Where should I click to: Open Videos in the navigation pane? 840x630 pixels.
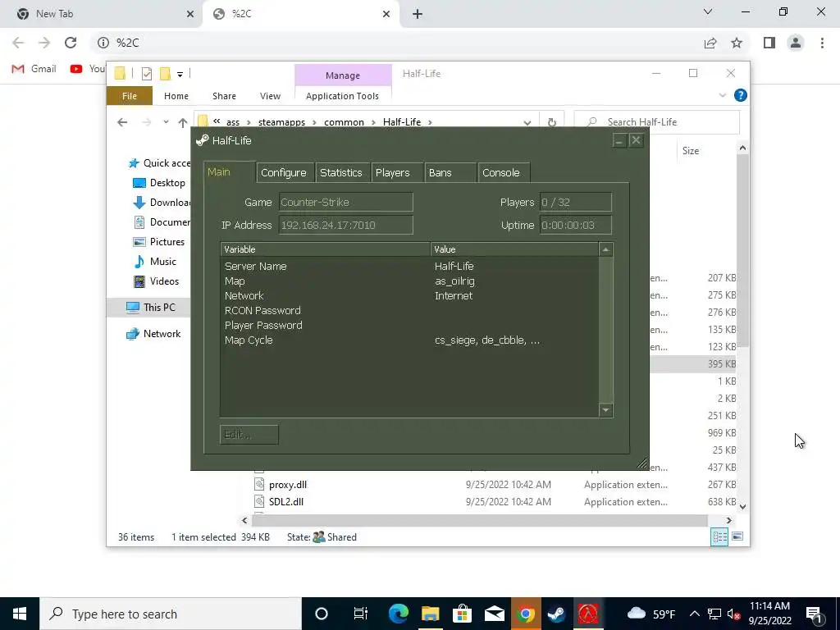pos(157,281)
